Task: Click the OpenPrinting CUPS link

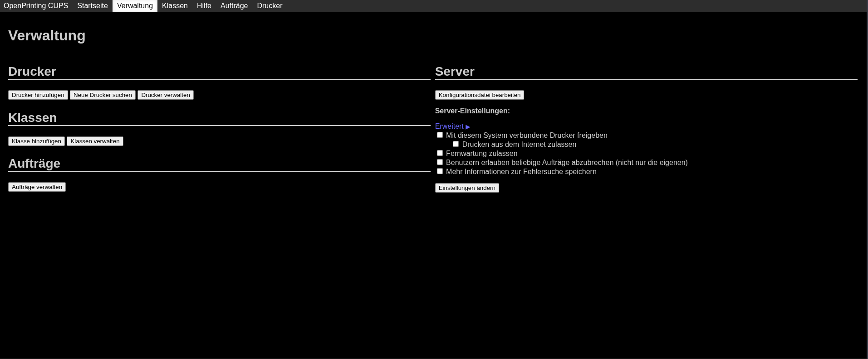Action: pyautogui.click(x=36, y=6)
